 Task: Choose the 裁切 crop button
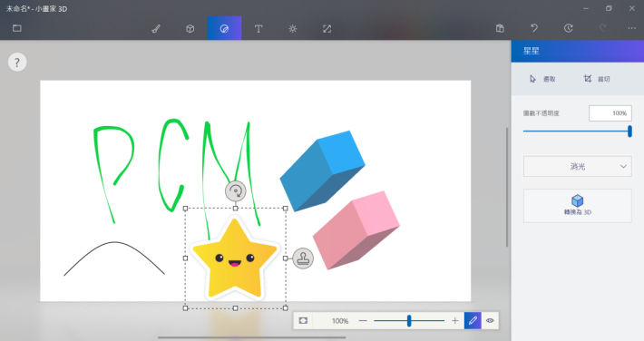click(x=597, y=79)
